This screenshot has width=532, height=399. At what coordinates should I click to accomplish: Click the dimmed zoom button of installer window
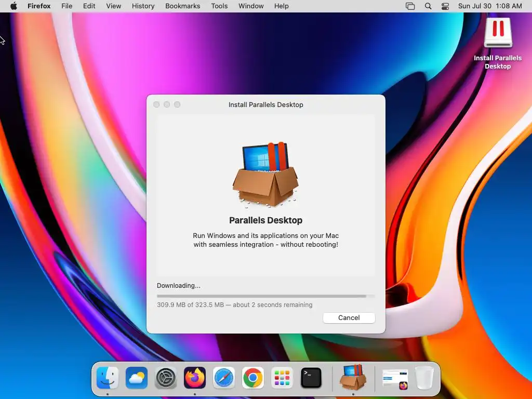coord(177,104)
